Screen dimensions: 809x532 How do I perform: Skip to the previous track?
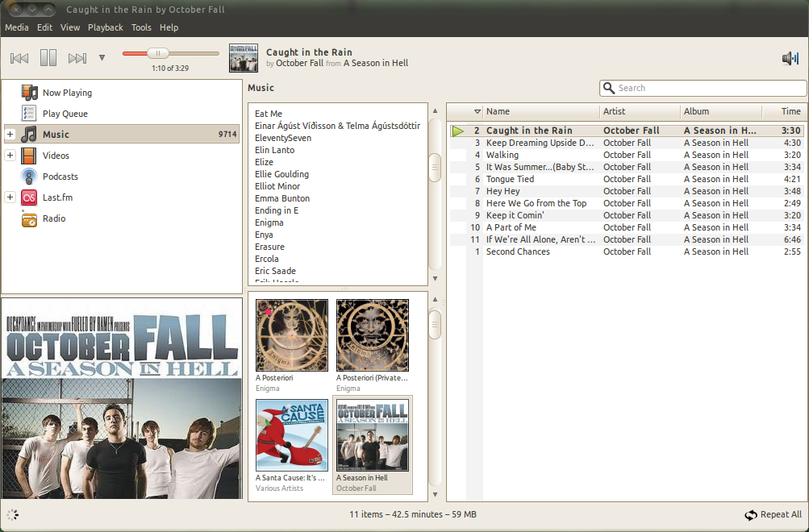[19, 58]
